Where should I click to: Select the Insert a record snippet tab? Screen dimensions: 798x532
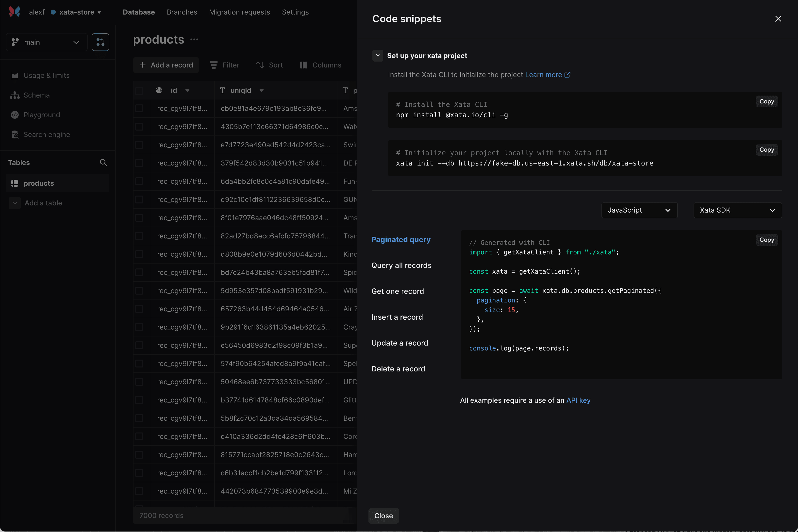(397, 317)
